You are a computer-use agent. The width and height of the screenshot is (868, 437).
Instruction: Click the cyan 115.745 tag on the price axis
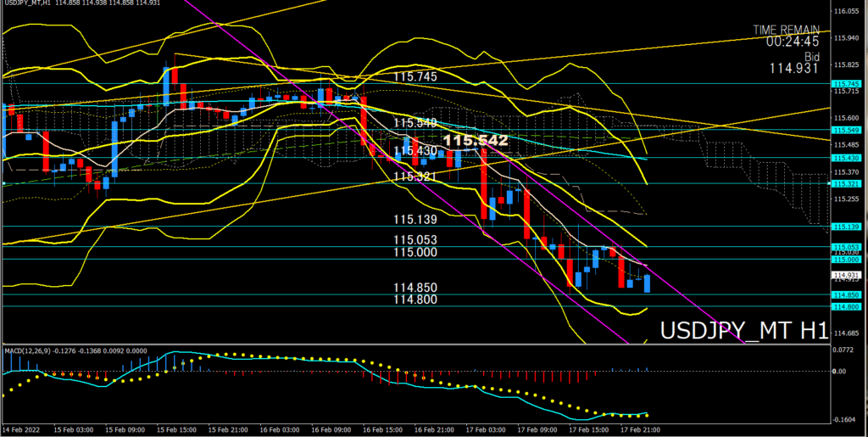[x=845, y=84]
